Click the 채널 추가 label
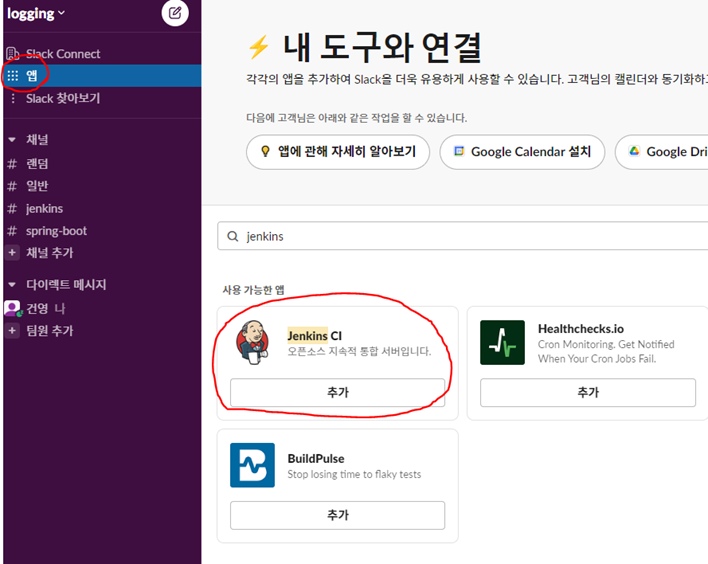This screenshot has width=708, height=564. 50,252
